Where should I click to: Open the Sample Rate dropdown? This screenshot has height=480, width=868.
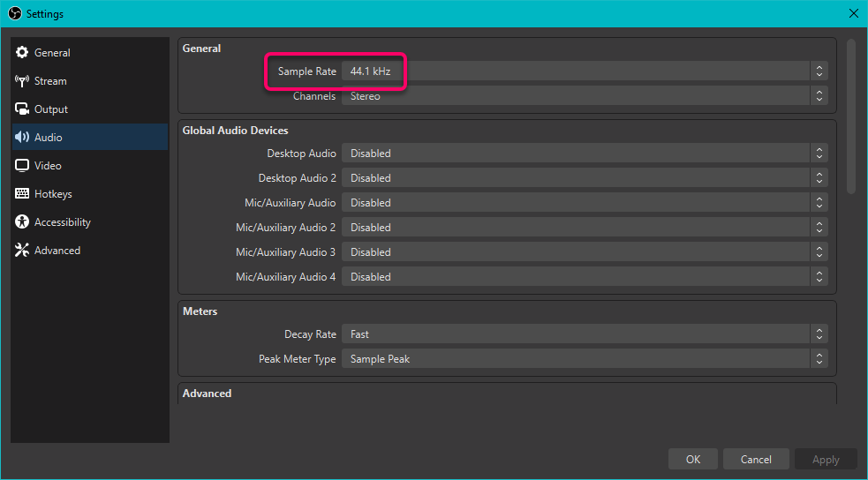pos(584,71)
